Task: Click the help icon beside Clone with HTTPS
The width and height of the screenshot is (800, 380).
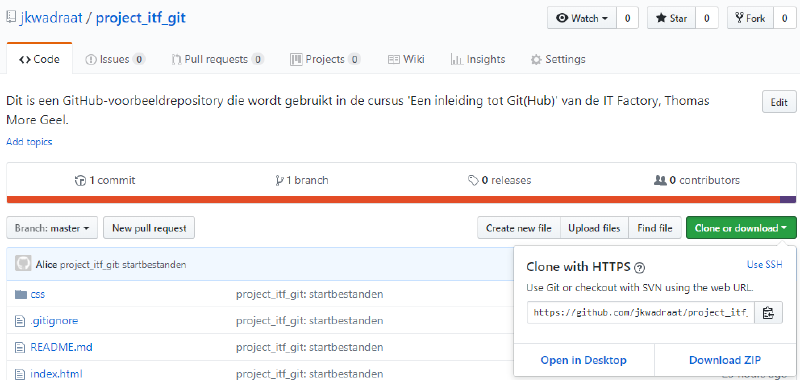Action: pos(640,267)
